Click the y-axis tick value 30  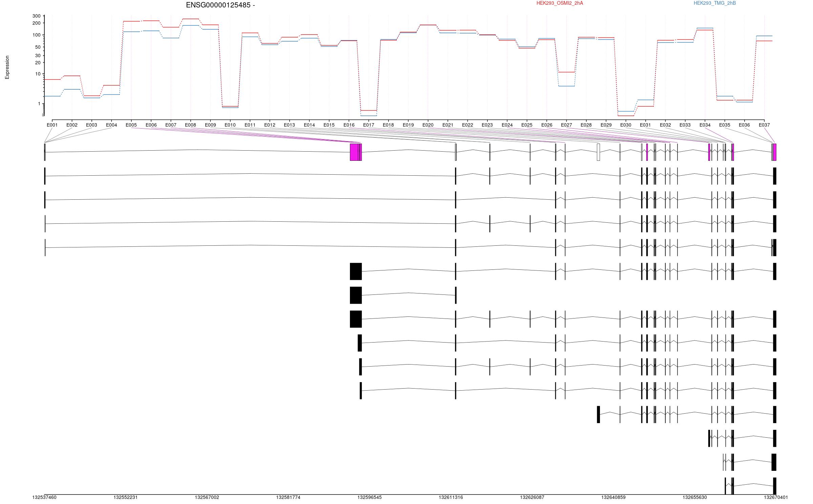tap(38, 56)
